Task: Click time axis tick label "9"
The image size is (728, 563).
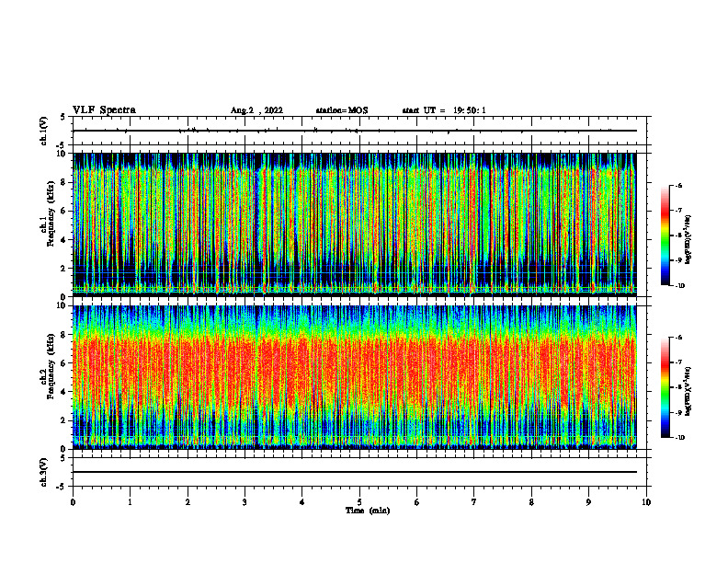Action: [x=588, y=502]
